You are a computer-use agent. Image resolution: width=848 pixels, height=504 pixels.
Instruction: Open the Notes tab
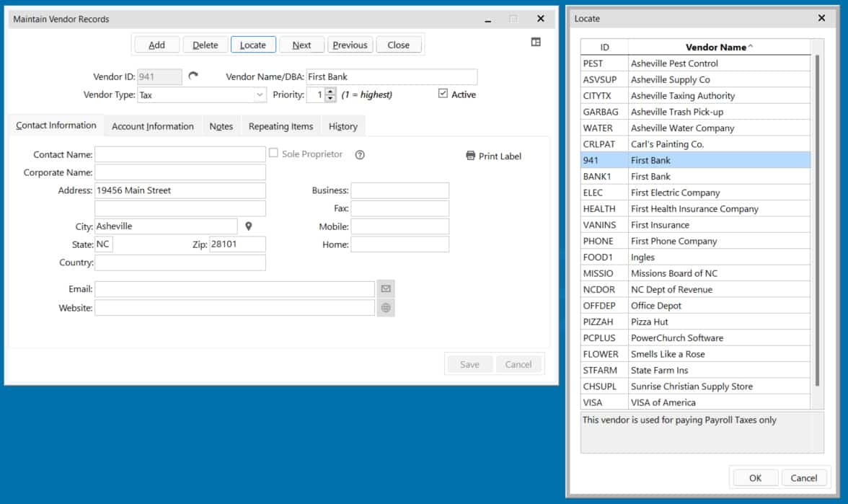click(x=221, y=127)
